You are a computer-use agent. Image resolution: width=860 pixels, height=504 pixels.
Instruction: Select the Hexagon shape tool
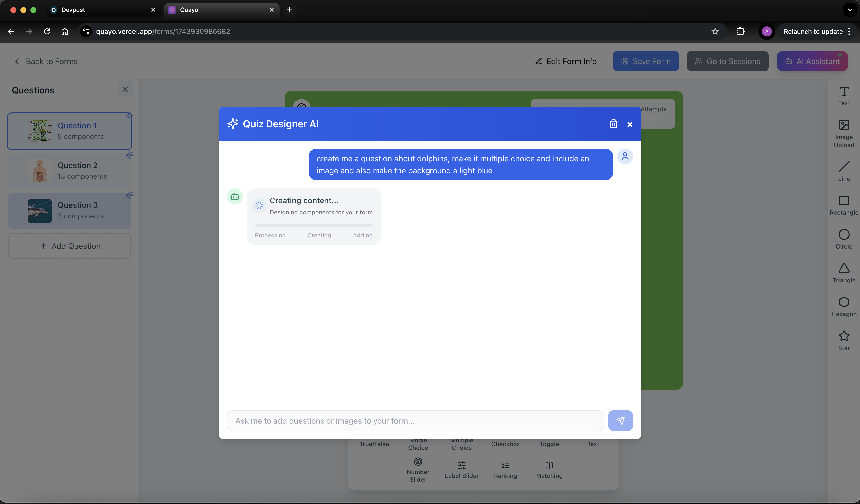click(844, 306)
